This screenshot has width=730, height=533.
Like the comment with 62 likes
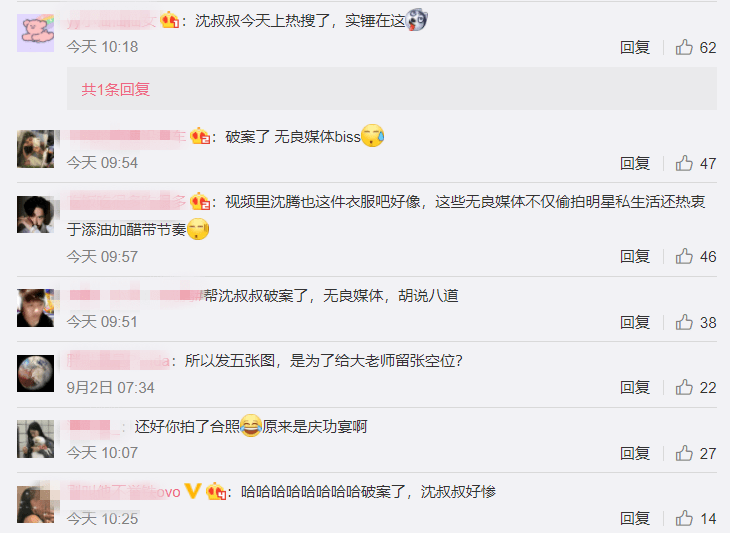point(684,47)
